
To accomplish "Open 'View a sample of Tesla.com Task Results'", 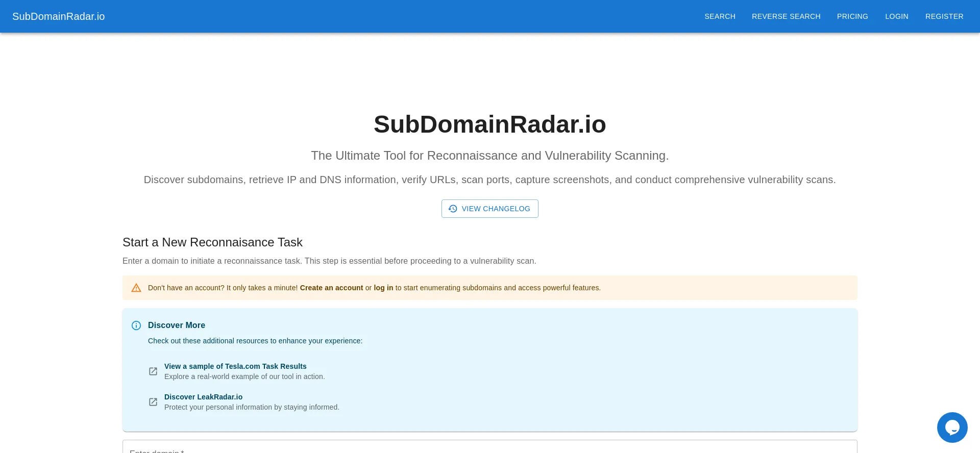I will (x=235, y=366).
